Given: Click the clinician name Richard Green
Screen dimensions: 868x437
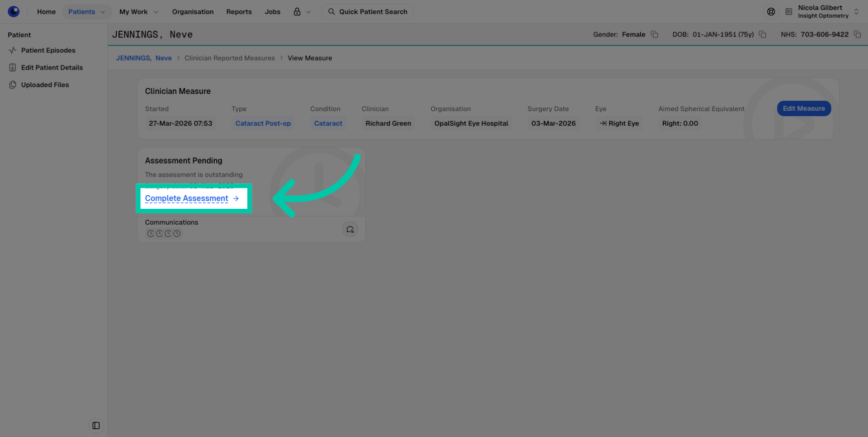Looking at the screenshot, I should 388,123.
